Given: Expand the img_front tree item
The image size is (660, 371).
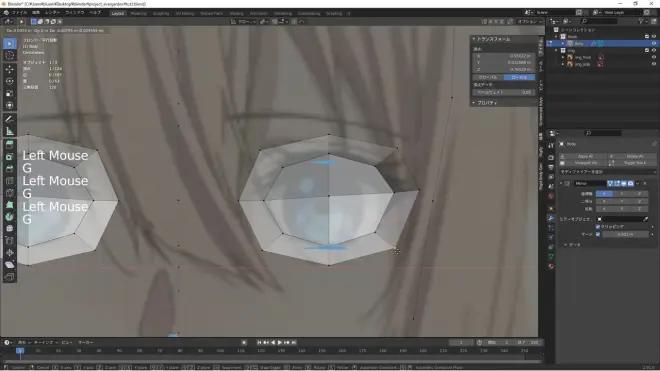Looking at the screenshot, I should coord(563,57).
